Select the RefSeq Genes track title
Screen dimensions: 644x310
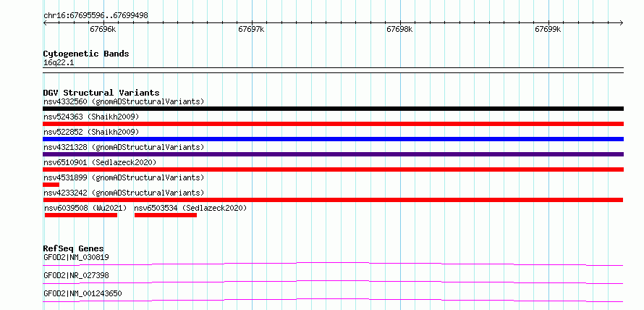(x=74, y=248)
